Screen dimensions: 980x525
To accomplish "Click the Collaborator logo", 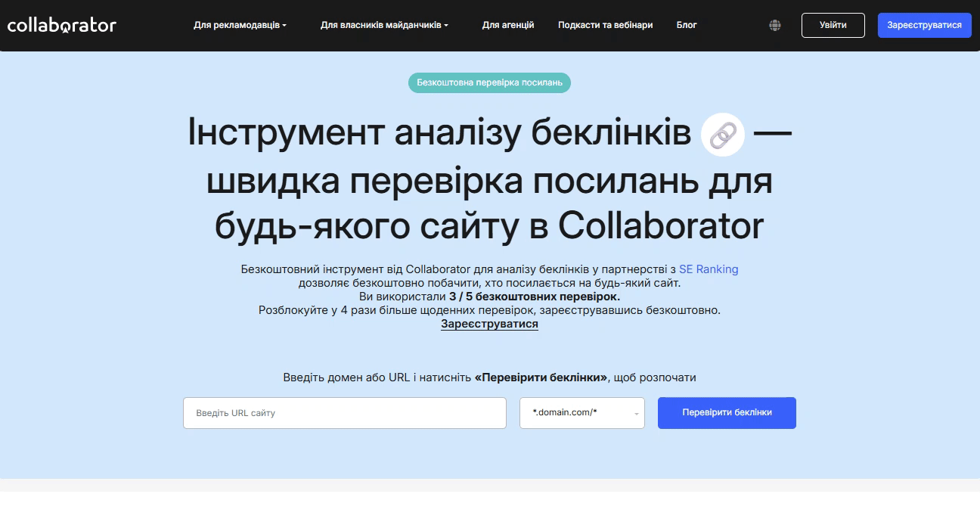I will [x=62, y=26].
